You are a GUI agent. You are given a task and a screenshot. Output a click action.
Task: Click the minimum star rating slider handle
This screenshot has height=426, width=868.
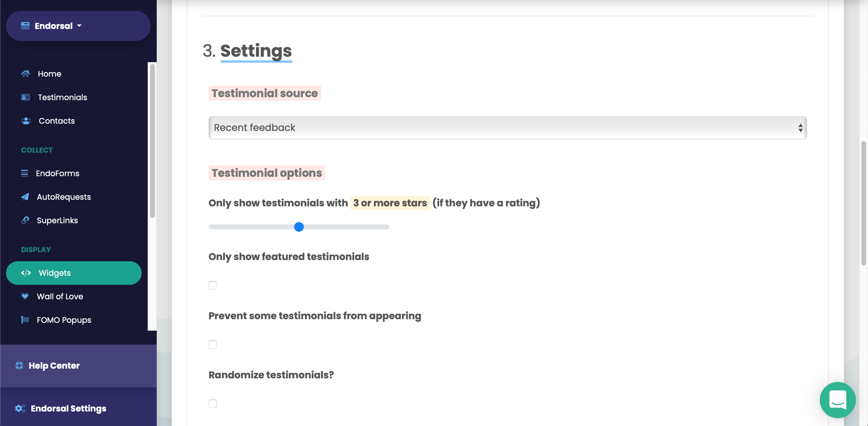coord(299,227)
